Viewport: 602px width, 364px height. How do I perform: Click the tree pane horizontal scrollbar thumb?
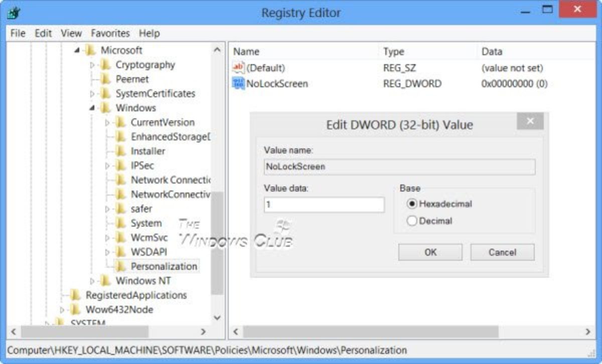click(85, 332)
